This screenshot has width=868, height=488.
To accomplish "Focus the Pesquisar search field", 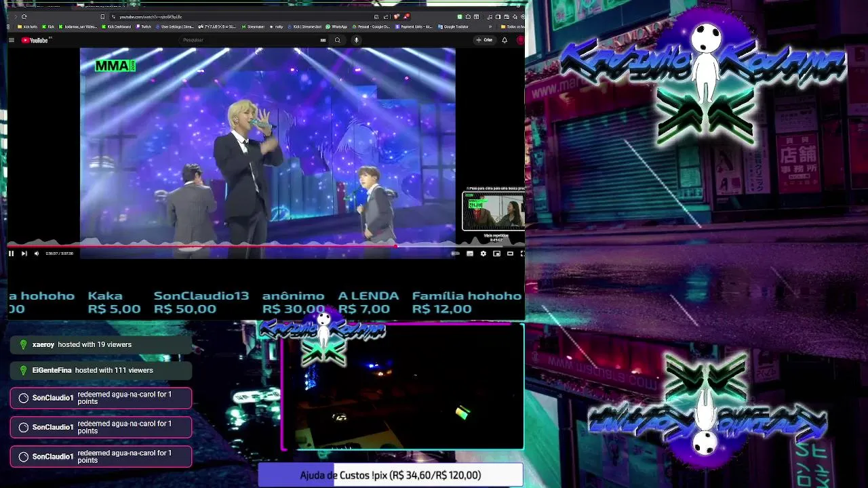I will click(250, 40).
